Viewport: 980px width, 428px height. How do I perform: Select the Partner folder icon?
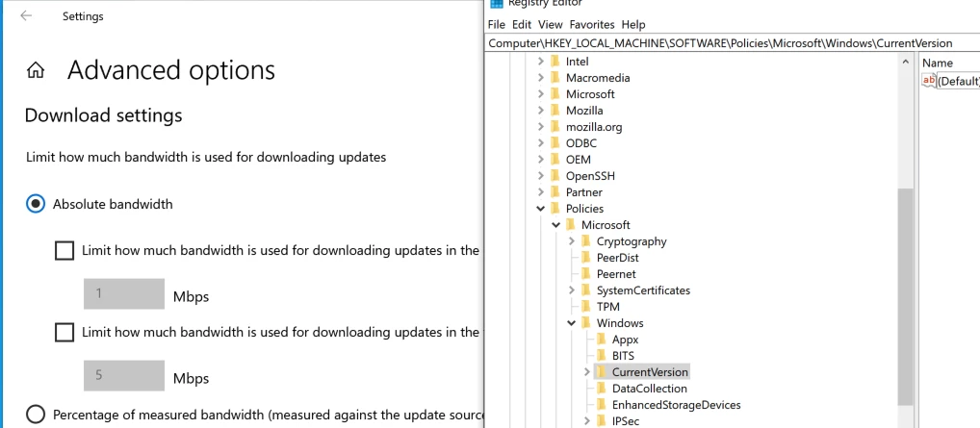click(x=554, y=191)
